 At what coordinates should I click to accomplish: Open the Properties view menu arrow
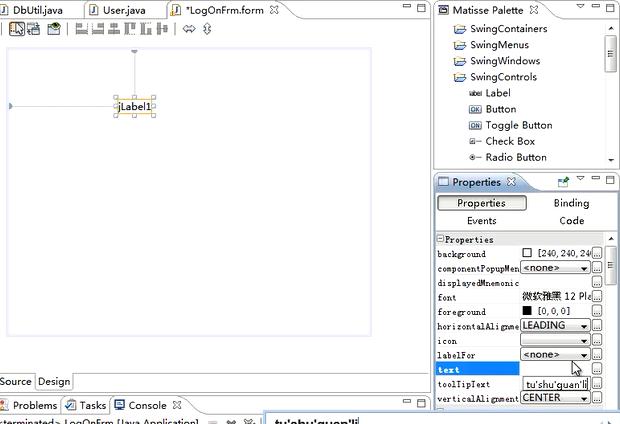pos(580,178)
